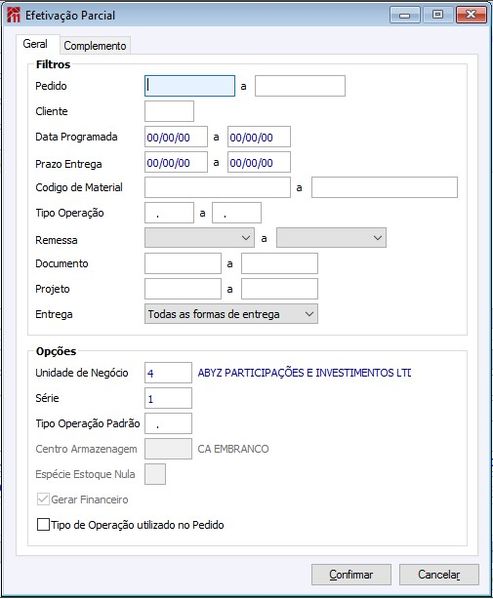Viewport: 493px width, 599px height.
Task: Edit the Unidade de Negócio field
Action: (x=168, y=372)
